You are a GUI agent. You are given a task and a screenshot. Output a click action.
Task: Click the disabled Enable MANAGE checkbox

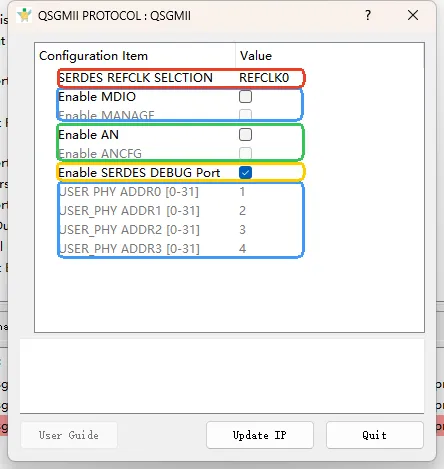[245, 115]
